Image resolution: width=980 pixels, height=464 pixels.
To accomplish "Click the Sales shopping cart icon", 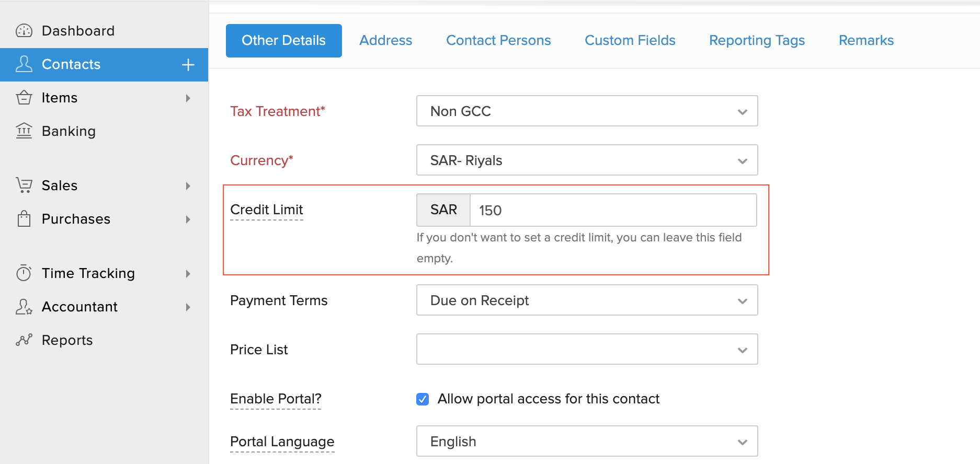I will (24, 185).
